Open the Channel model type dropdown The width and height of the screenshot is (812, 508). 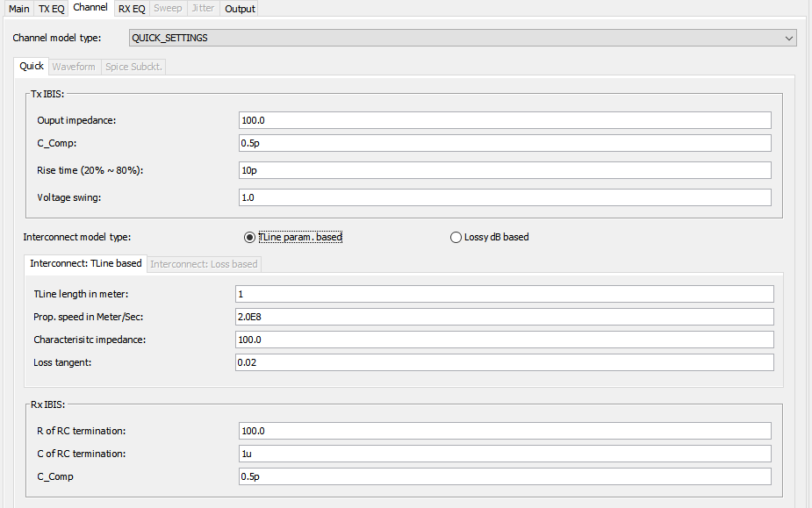462,38
